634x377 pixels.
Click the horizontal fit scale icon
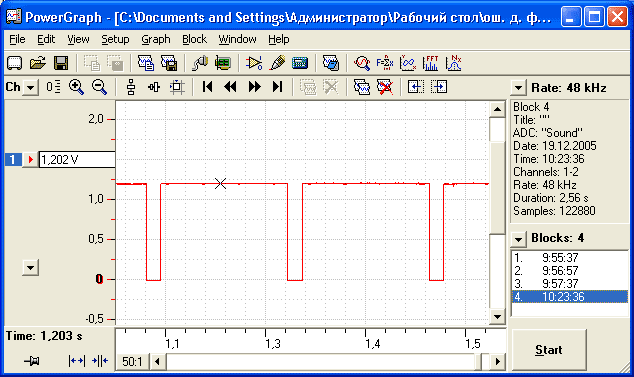[x=154, y=87]
